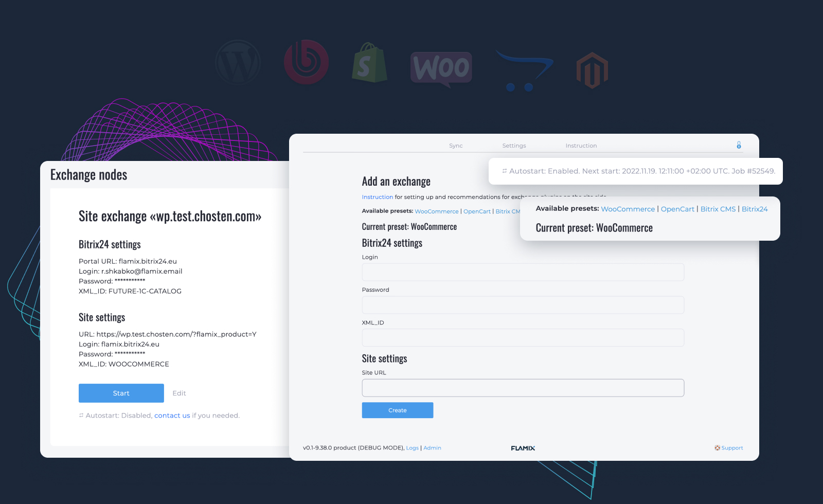Open the Instruction link under Add an exchange

coord(378,197)
